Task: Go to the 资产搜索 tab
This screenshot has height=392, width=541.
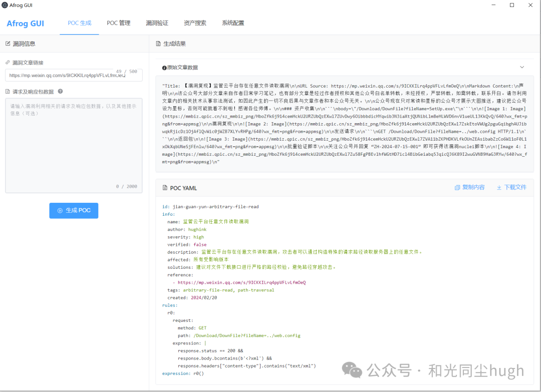Action: [x=195, y=23]
